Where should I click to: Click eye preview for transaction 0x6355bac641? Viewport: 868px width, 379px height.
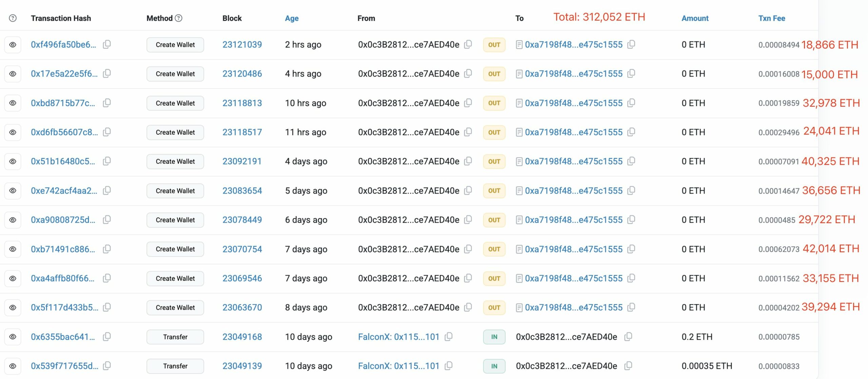(x=13, y=337)
